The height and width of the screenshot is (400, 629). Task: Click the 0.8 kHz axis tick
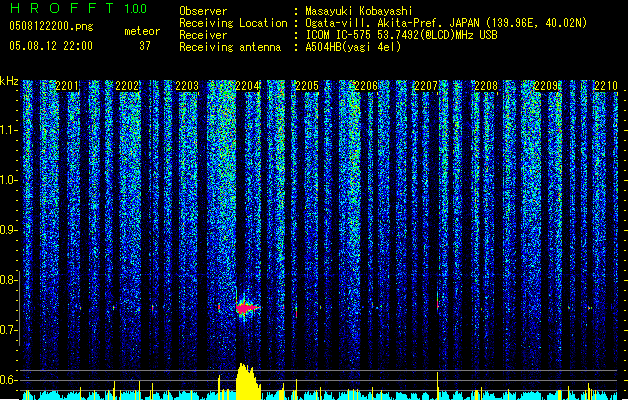9,280
